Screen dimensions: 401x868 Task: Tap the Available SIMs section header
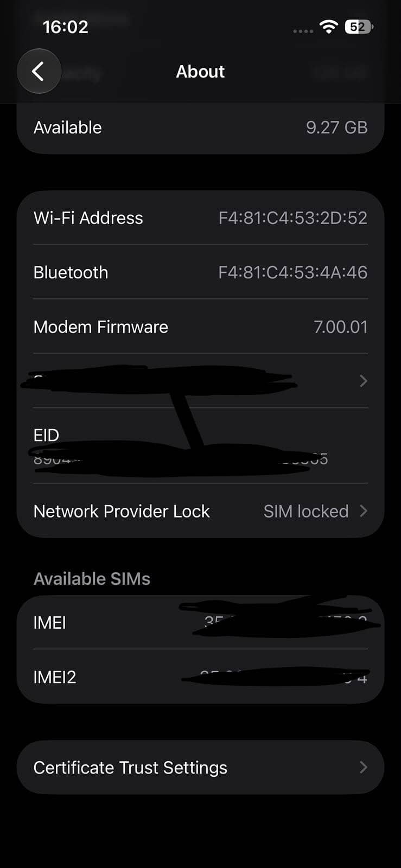click(92, 579)
